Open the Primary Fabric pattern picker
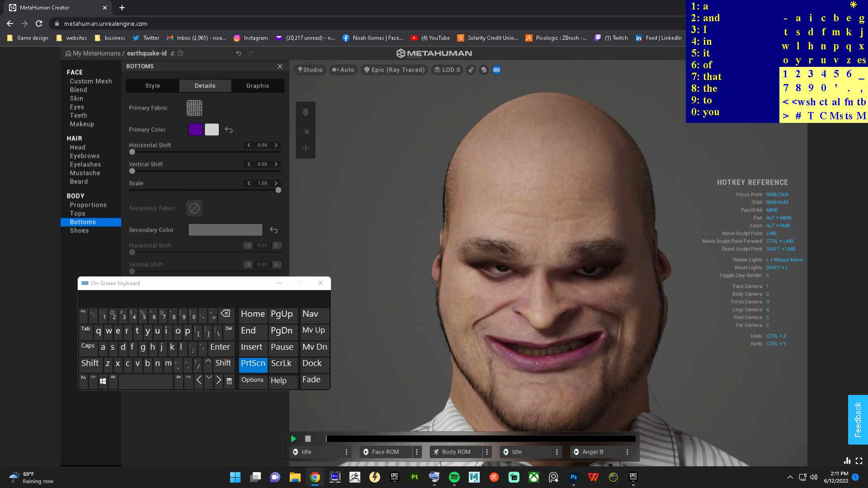 click(194, 108)
